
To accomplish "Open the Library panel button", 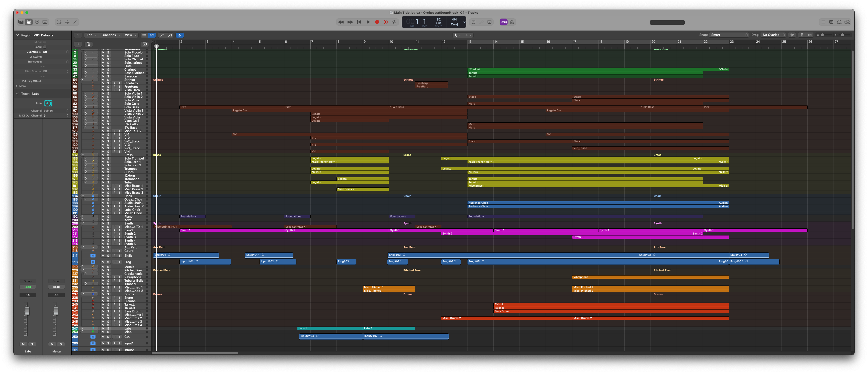I will pos(21,22).
